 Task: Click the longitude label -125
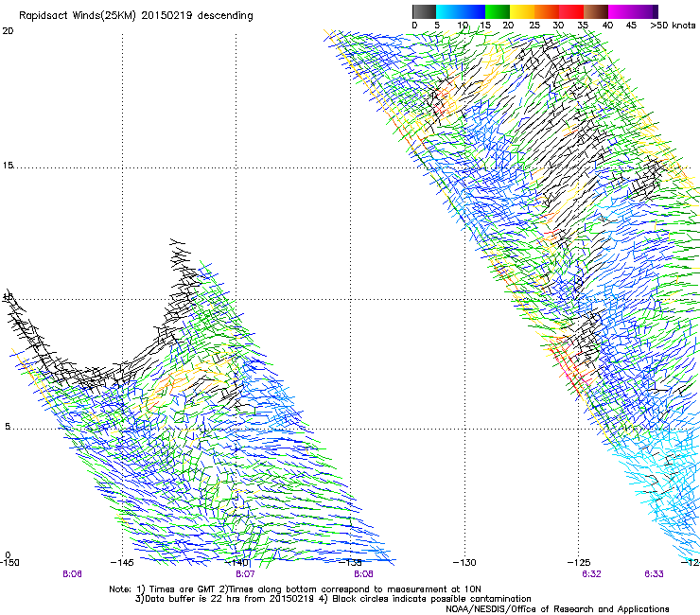coord(579,562)
